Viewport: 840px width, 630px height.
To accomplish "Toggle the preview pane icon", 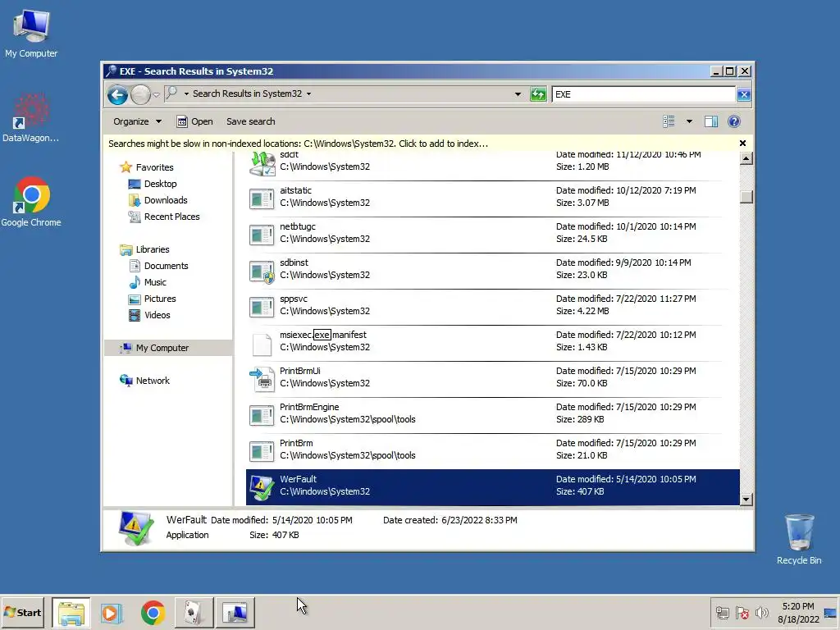I will click(711, 121).
